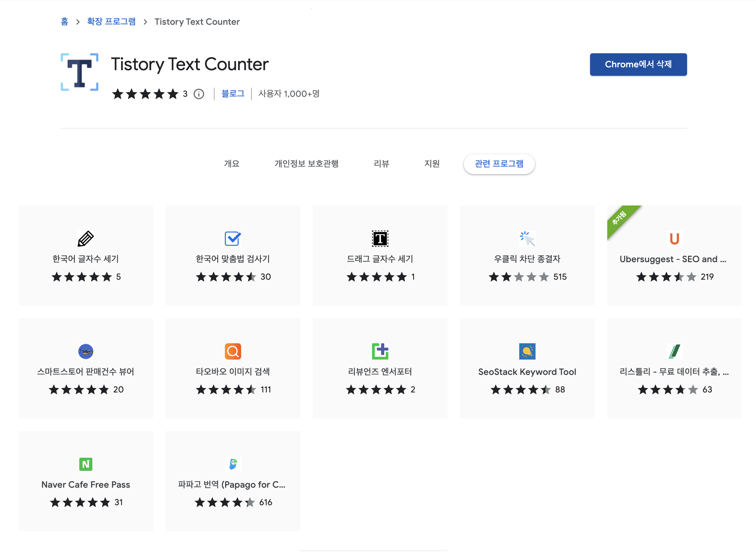
Task: Click the 리뷰언즈 엔서포터 green plus icon
Action: point(380,351)
